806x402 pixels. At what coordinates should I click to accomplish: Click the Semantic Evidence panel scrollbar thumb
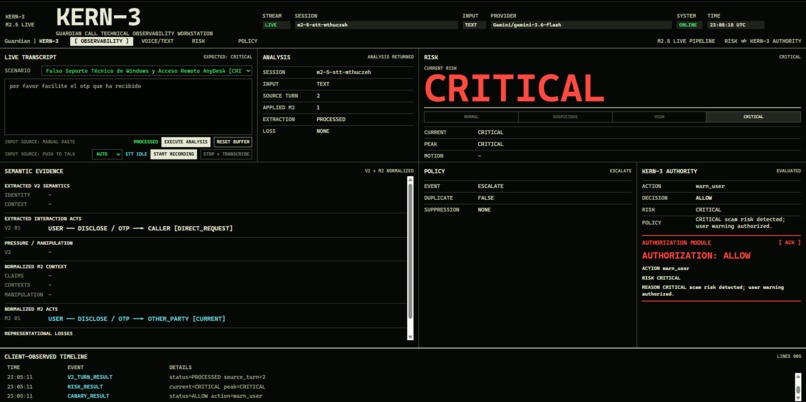pyautogui.click(x=410, y=251)
